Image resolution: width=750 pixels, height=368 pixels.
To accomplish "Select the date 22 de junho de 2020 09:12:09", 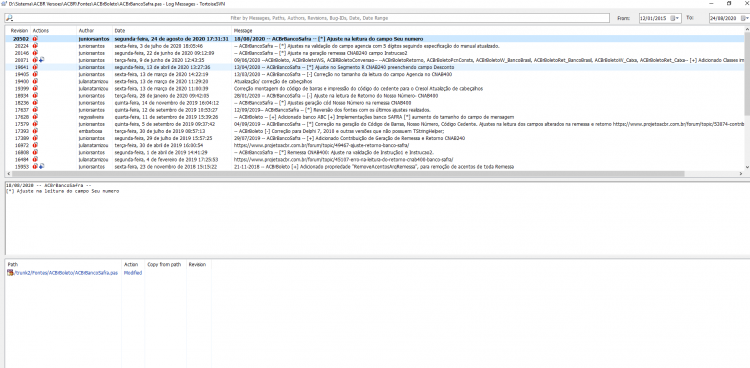I will (x=164, y=53).
